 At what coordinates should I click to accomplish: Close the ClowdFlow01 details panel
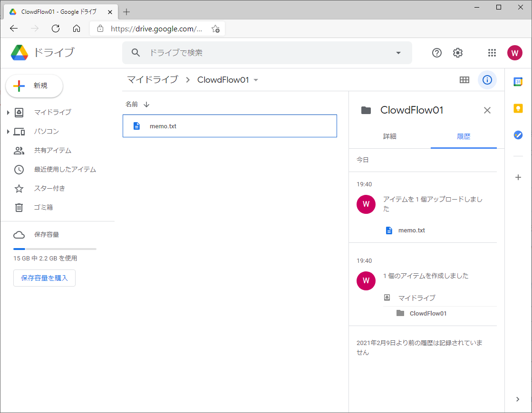click(487, 110)
